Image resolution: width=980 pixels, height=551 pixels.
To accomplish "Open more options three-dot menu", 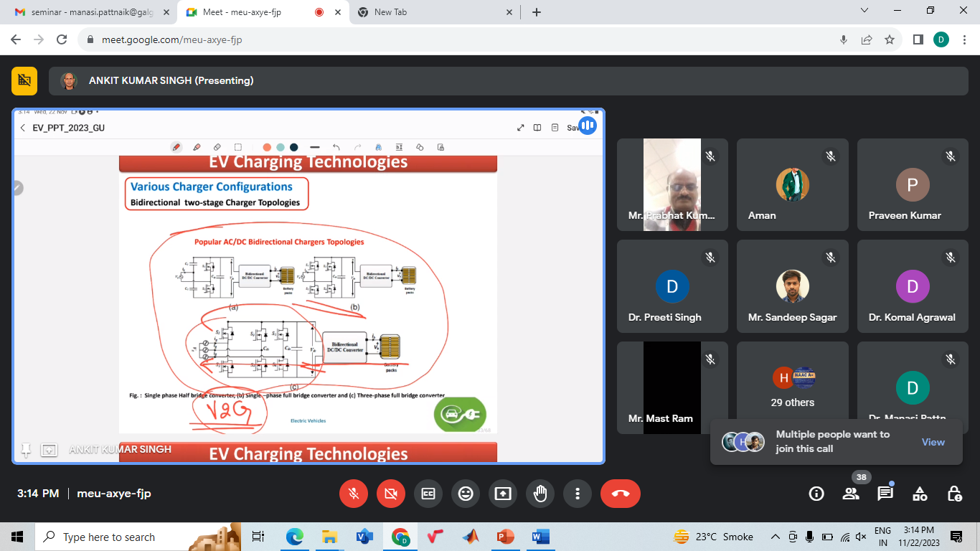I will 578,494.
